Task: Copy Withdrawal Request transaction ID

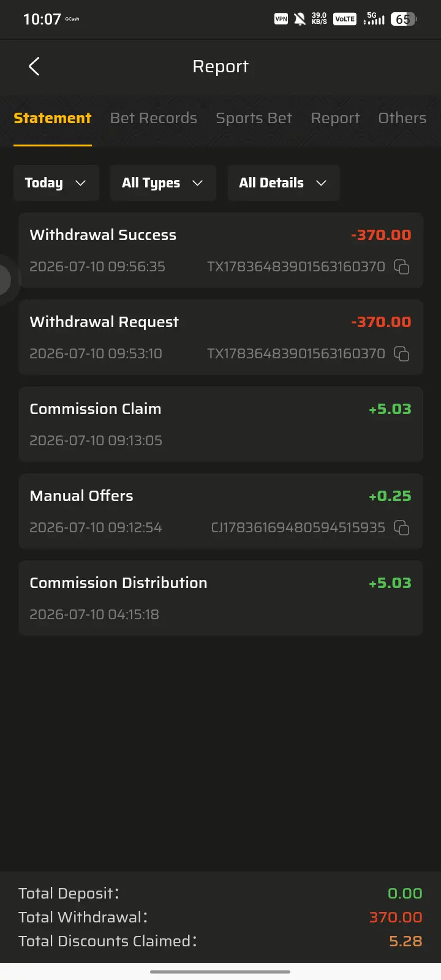Action: 401,353
